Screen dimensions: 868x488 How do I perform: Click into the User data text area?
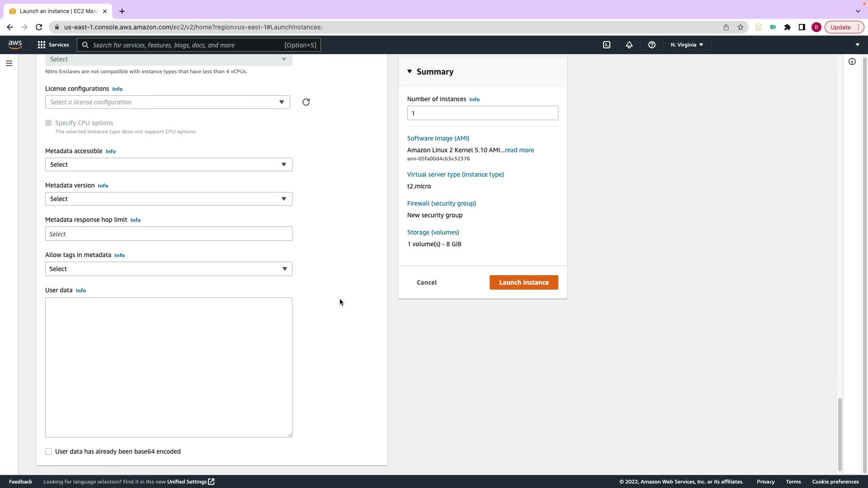click(x=168, y=367)
